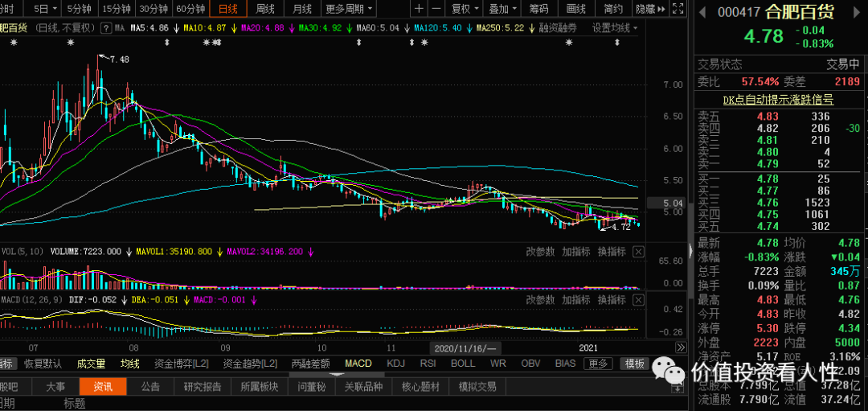The width and height of the screenshot is (868, 411).
Task: Select MACD indicator tab
Action: (x=358, y=364)
